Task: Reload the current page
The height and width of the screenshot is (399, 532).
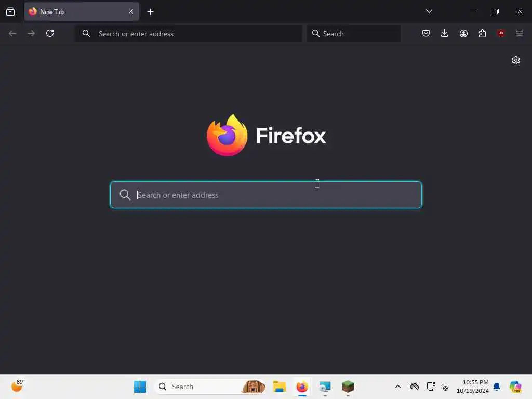Action: (x=50, y=33)
